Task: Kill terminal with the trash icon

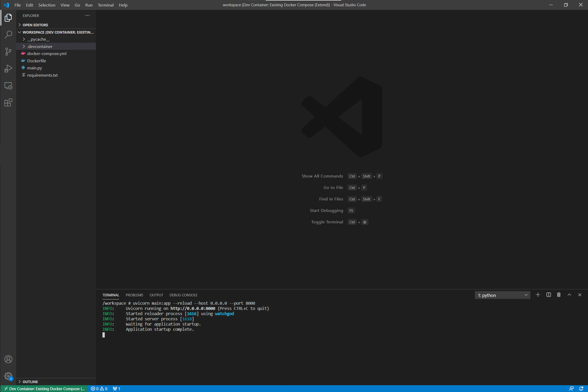Action: point(559,295)
